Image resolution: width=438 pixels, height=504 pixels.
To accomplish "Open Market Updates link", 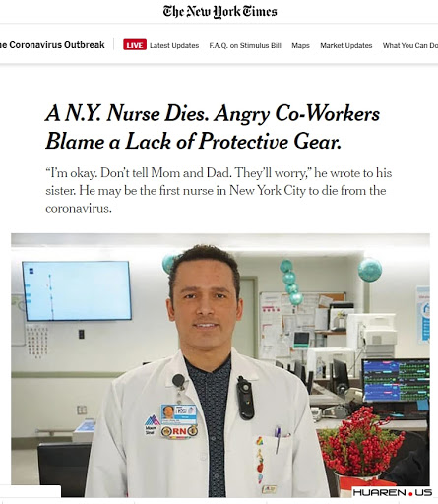I will click(x=346, y=45).
